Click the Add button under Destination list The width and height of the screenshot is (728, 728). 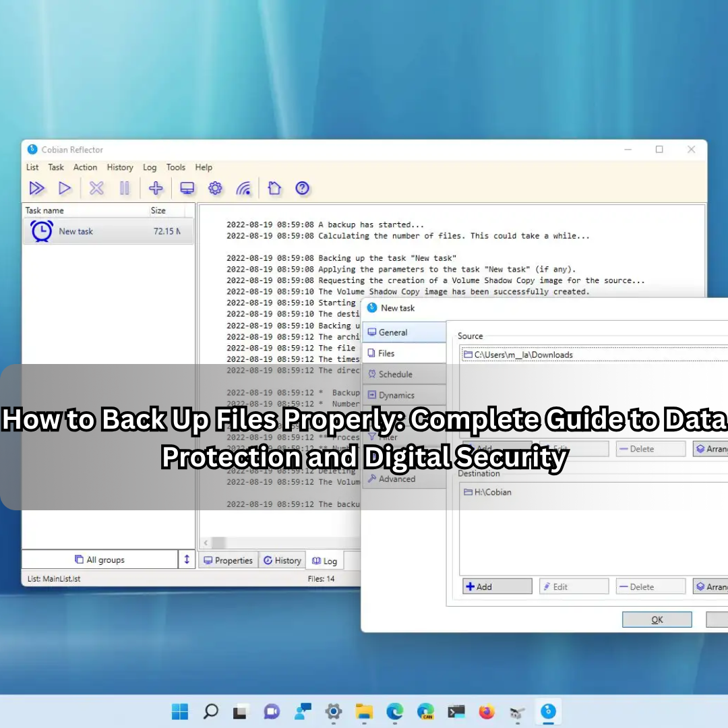coord(497,586)
